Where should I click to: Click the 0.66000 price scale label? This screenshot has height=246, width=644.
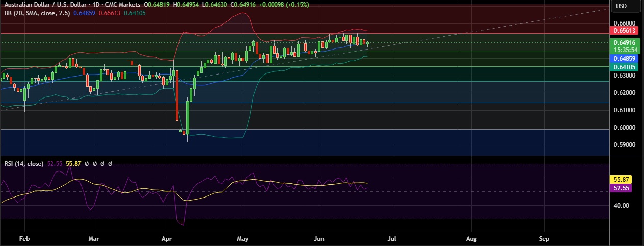[x=624, y=23]
